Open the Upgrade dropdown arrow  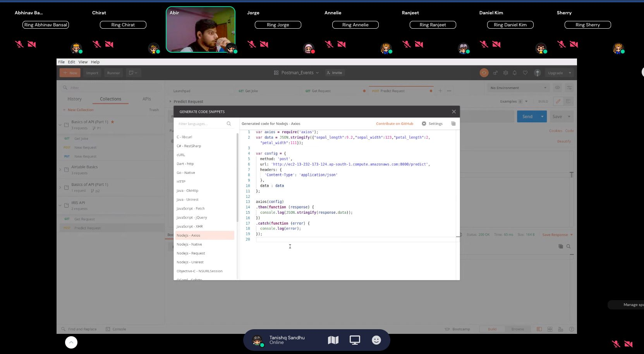point(570,73)
